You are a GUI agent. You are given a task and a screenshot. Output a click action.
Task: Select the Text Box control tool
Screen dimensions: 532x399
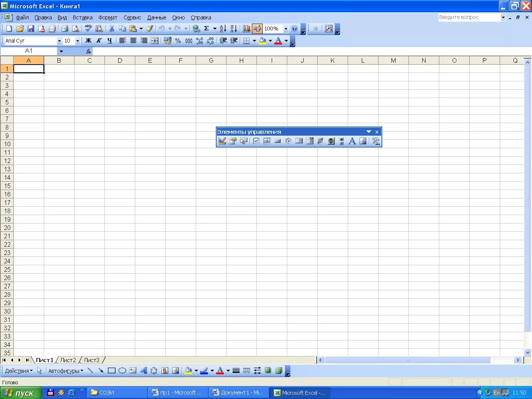267,141
